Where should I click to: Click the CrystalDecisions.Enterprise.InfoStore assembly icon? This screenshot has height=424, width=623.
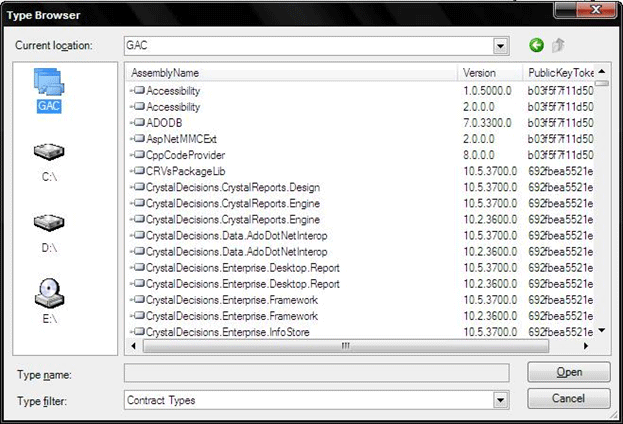coord(139,331)
